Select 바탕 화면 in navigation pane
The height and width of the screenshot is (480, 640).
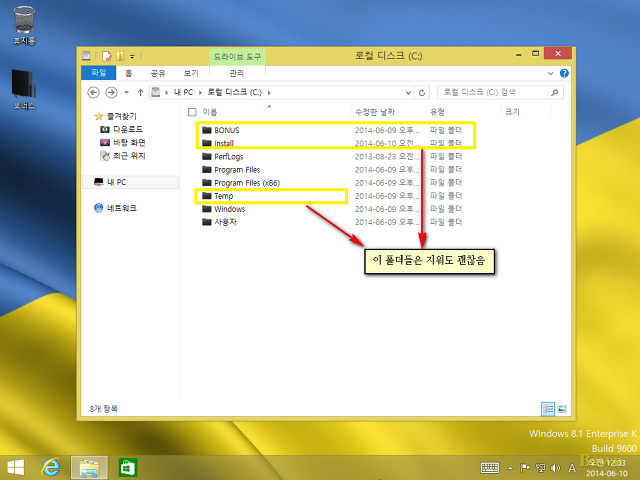[x=129, y=142]
